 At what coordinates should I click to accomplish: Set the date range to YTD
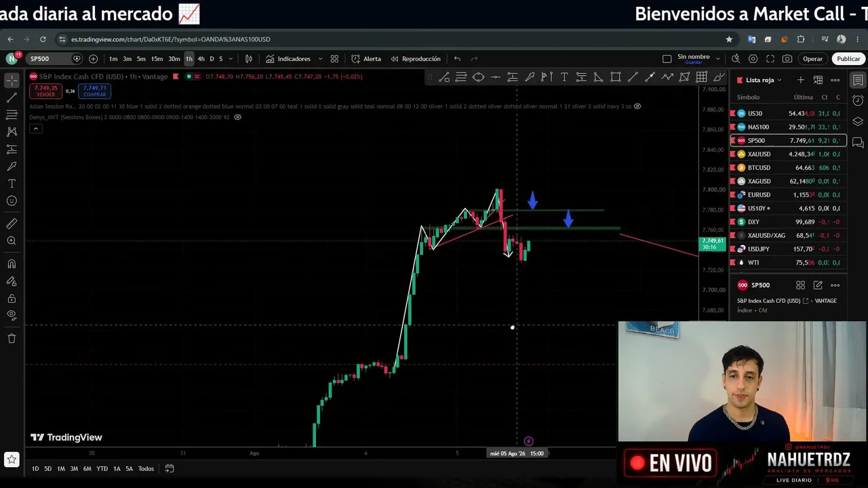tap(102, 468)
